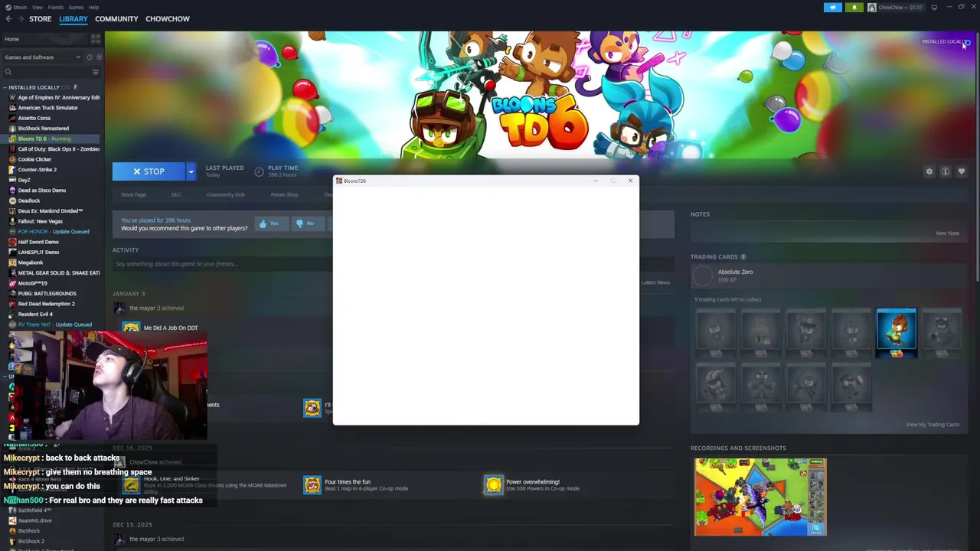Click the Trading Cards help question mark
Viewport: 980px width, 551px height.
click(743, 257)
